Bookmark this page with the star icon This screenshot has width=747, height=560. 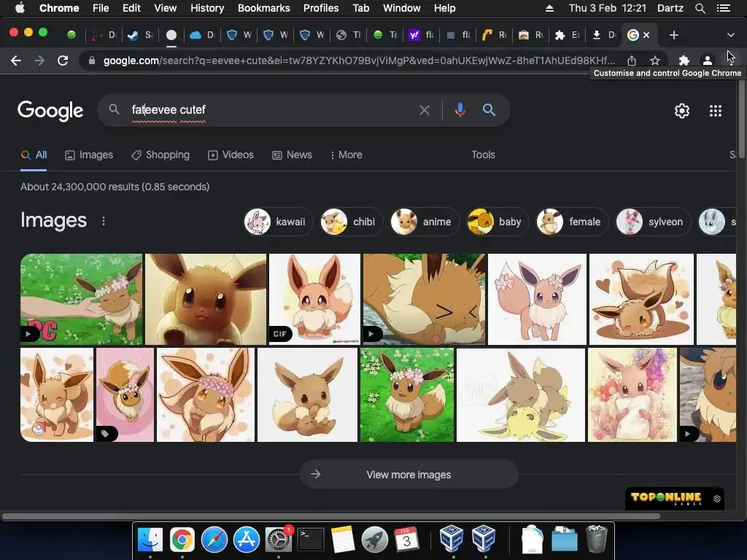[x=655, y=61]
